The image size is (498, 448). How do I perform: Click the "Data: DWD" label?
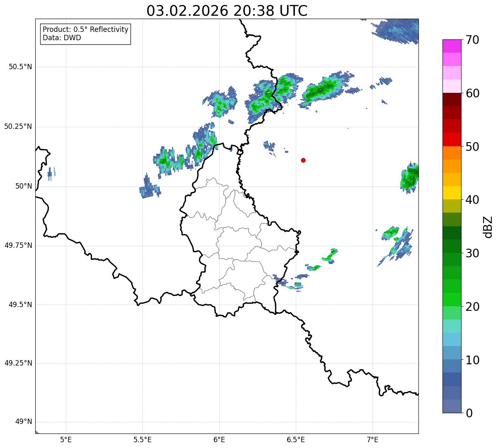point(62,38)
